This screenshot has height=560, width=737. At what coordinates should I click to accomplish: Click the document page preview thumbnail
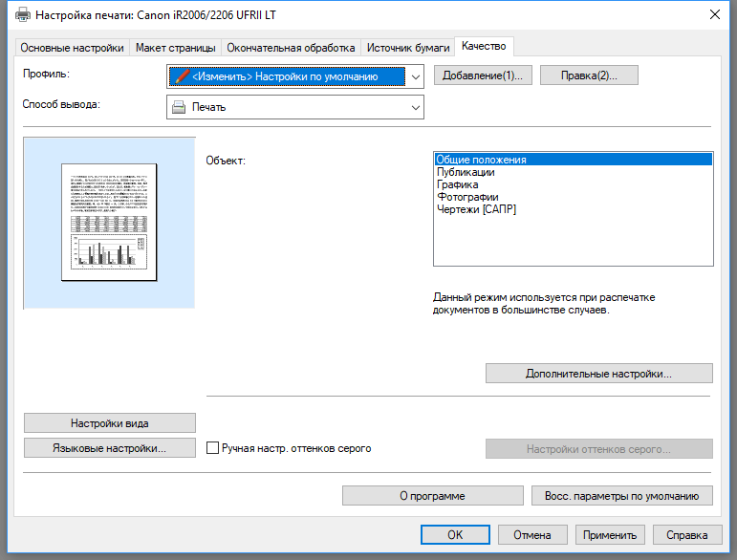point(109,223)
